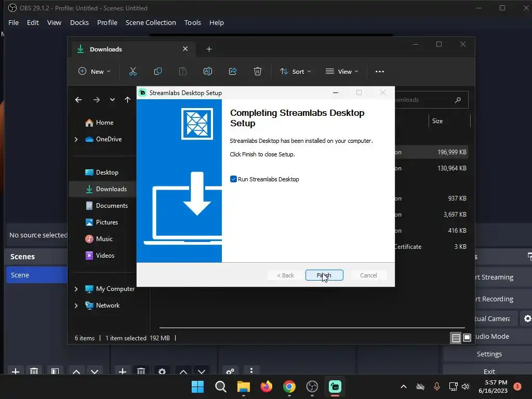Uncheck Run Streamlabs Desktop checkbox
This screenshot has height=399, width=532.
coord(233,179)
